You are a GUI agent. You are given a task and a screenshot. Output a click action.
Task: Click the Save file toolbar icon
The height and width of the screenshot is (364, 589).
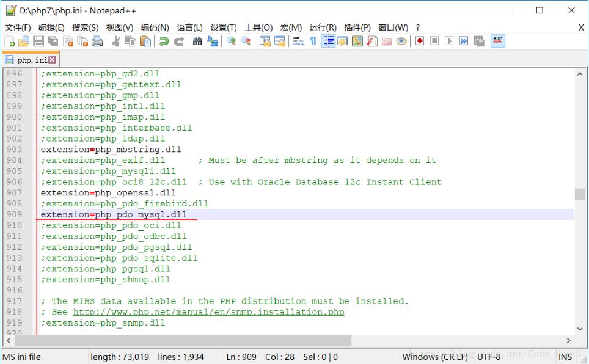(38, 41)
